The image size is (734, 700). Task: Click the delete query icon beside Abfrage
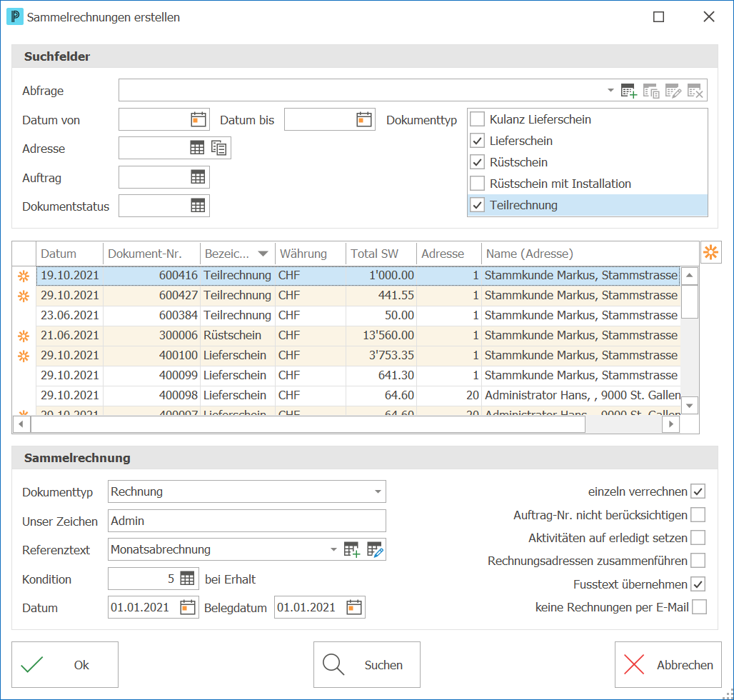click(x=695, y=91)
